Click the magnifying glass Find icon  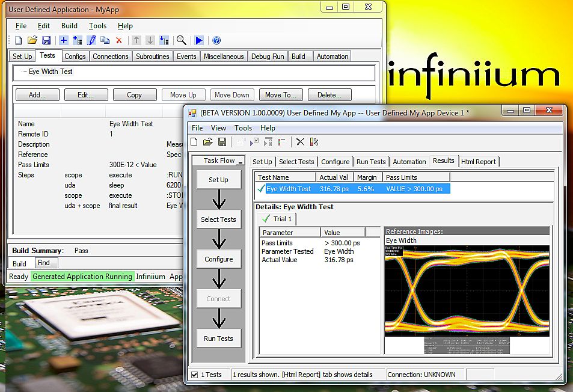click(181, 40)
